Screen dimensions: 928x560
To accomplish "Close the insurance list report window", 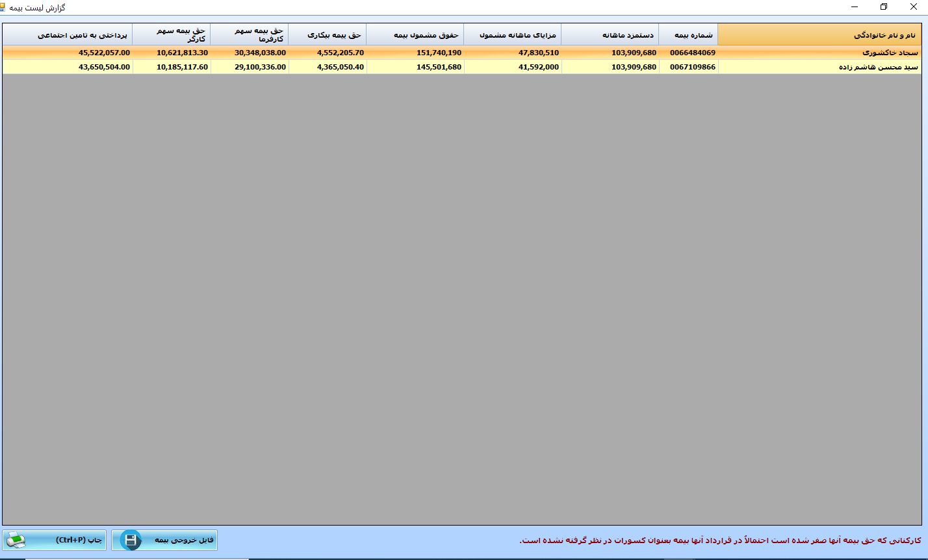I will (913, 7).
